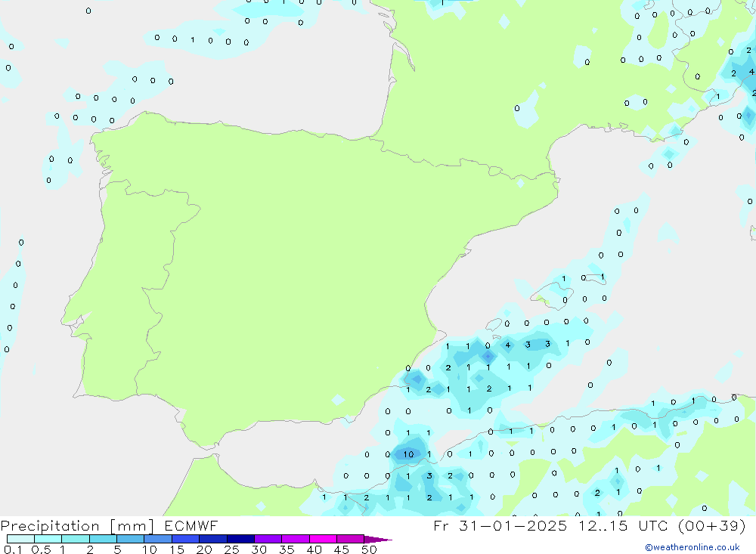756x554 pixels.
Task: Click the '15' legend scale label
Action: [176, 549]
